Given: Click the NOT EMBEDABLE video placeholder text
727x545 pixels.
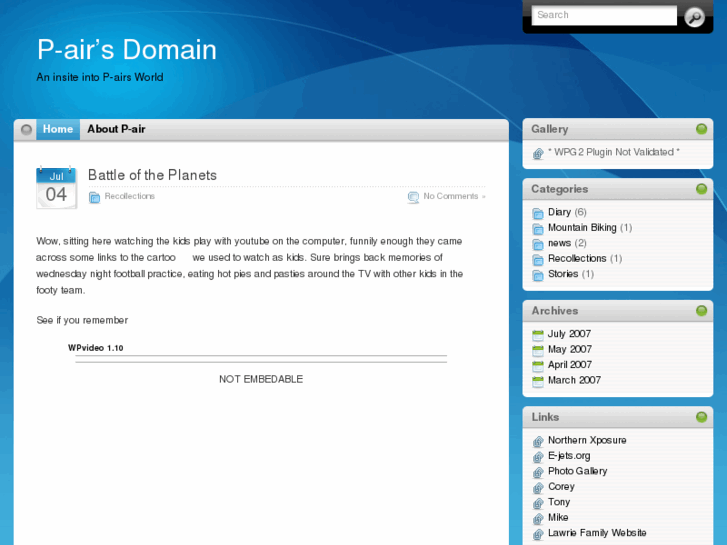Looking at the screenshot, I should click(261, 379).
